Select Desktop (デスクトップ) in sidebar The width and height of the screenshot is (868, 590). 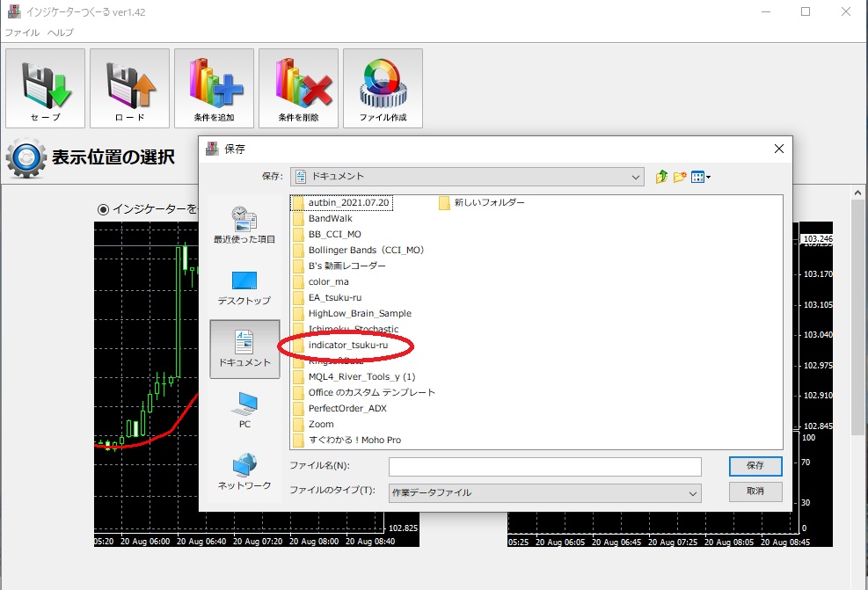click(x=244, y=288)
